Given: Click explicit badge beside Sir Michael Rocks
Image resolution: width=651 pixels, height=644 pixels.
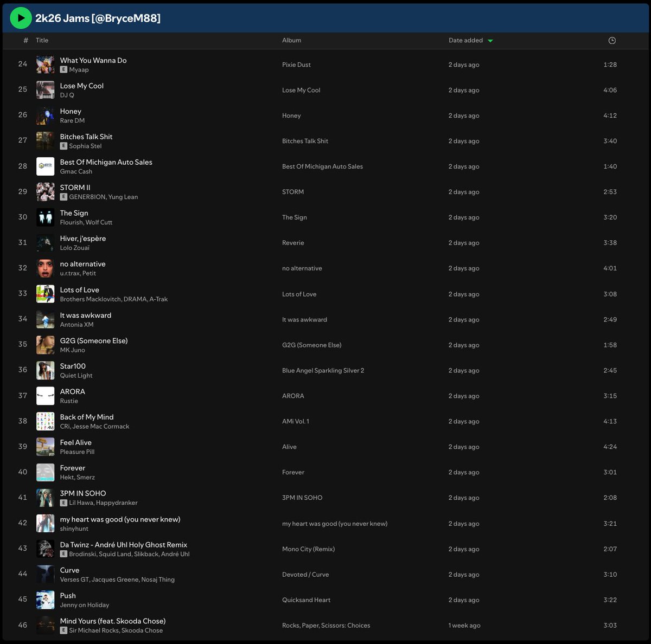Looking at the screenshot, I should (63, 630).
